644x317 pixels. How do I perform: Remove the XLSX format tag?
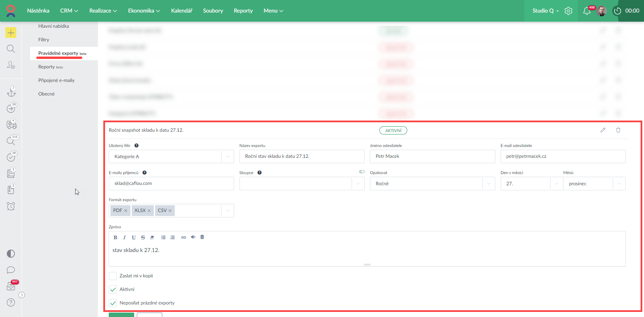pos(149,211)
